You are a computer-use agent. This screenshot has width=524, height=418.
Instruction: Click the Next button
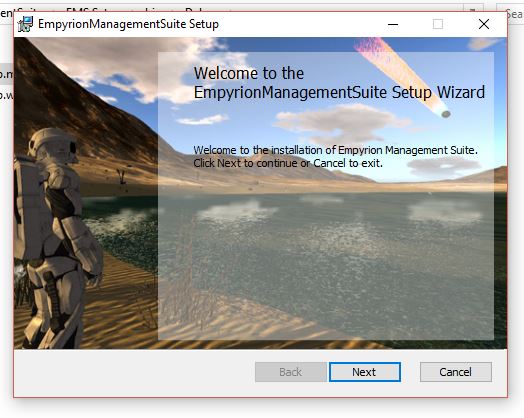click(x=365, y=372)
